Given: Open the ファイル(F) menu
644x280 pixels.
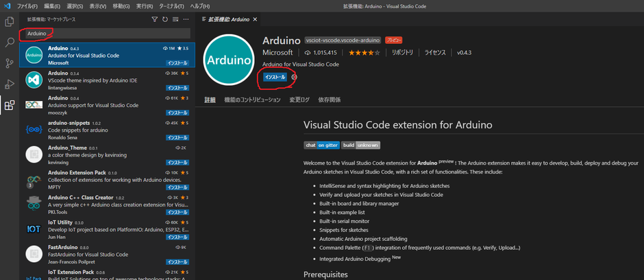Looking at the screenshot, I should tap(27, 7).
